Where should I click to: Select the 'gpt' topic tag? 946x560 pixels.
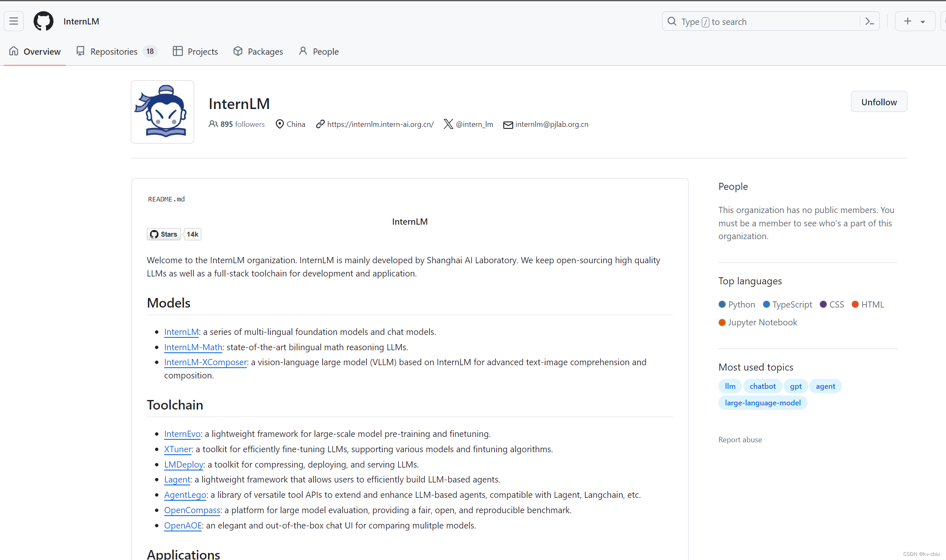(x=796, y=386)
